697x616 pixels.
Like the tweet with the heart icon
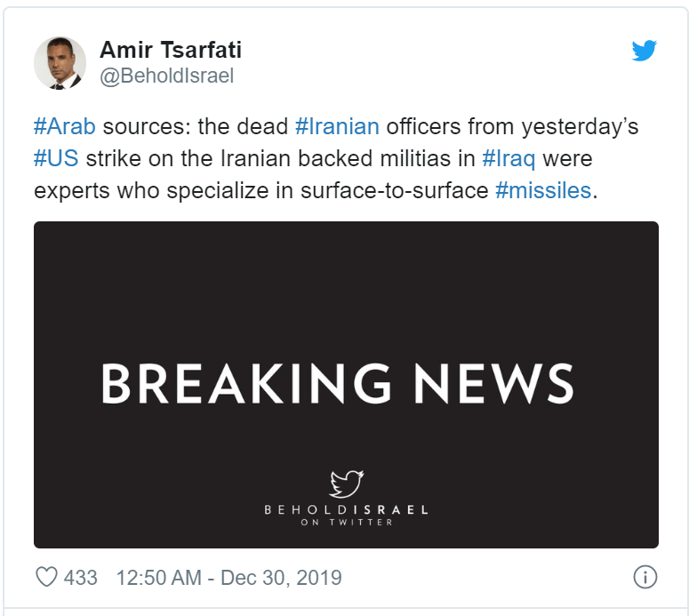pyautogui.click(x=46, y=577)
